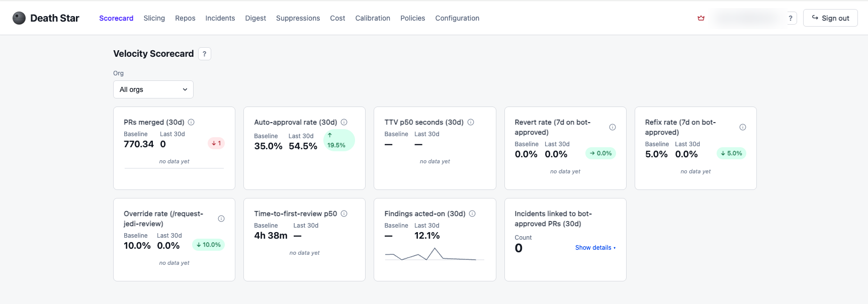Viewport: 868px width, 304px height.
Task: Show info for Auto-approval rate (30d)
Action: 344,122
